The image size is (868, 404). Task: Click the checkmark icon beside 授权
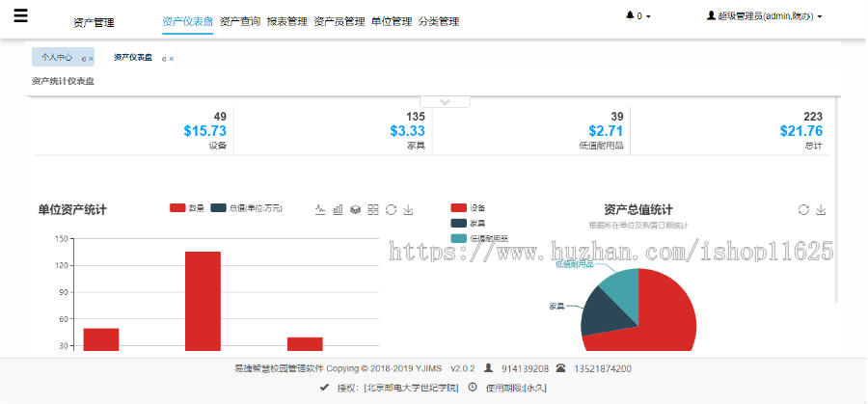coord(325,388)
